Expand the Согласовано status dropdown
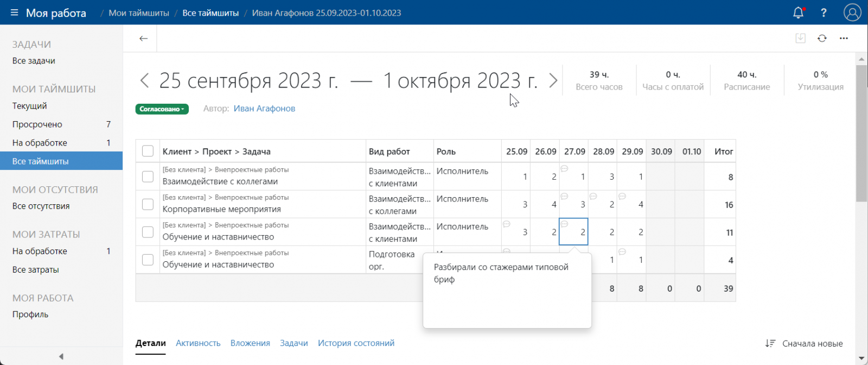This screenshot has height=365, width=868. click(162, 109)
